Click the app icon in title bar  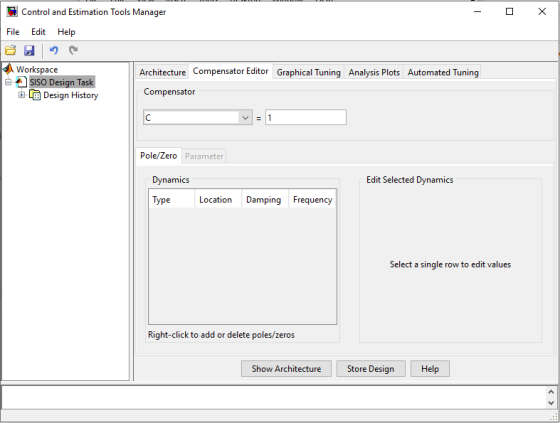pyautogui.click(x=12, y=12)
